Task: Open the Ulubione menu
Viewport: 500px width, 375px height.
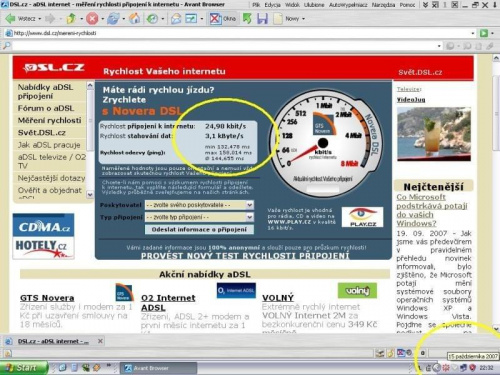Action: [313, 5]
